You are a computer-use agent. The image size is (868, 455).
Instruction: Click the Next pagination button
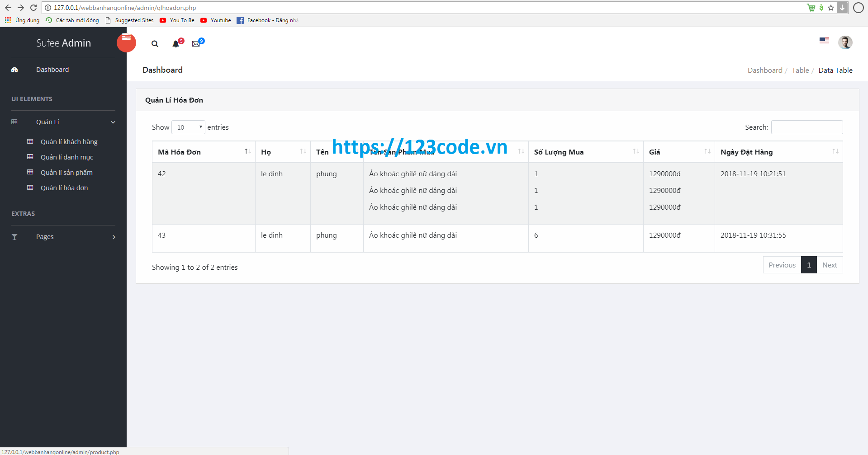coord(830,265)
